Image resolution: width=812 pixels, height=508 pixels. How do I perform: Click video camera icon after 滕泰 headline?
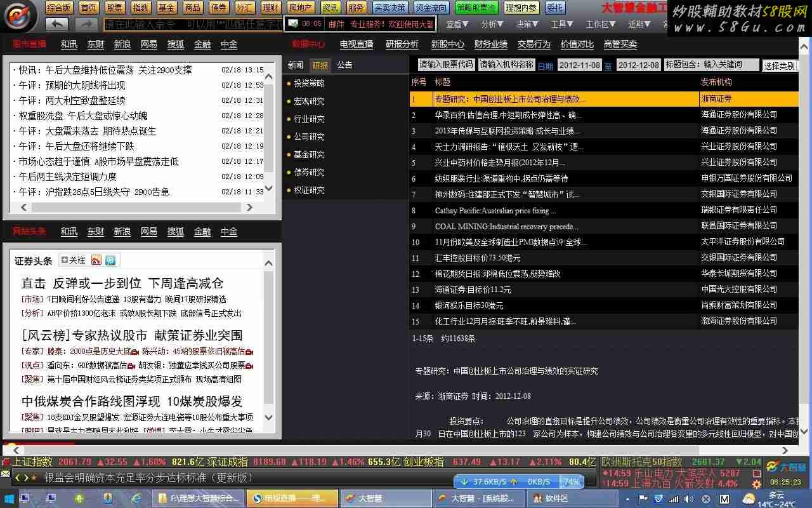coord(136,351)
